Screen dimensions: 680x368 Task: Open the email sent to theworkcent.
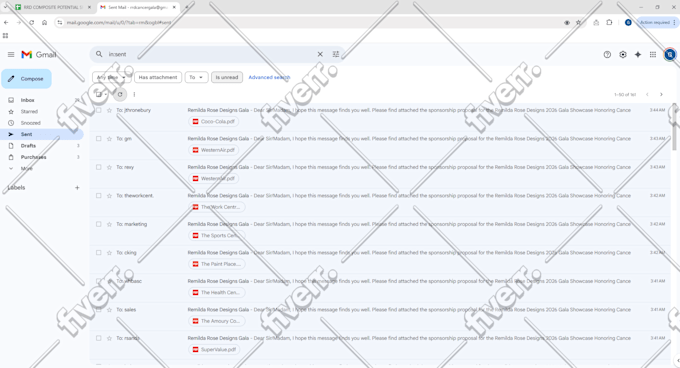[381, 202]
